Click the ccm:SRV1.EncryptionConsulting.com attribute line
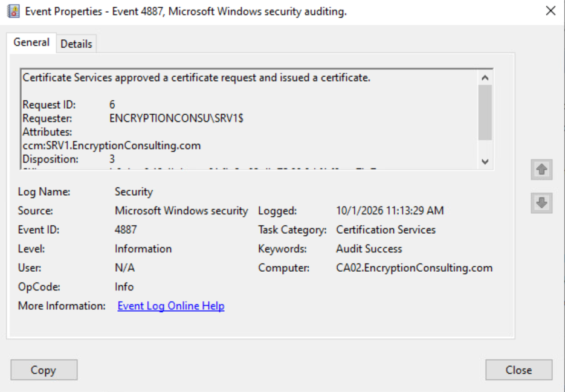Screen dimensions: 565x392 click(x=112, y=146)
